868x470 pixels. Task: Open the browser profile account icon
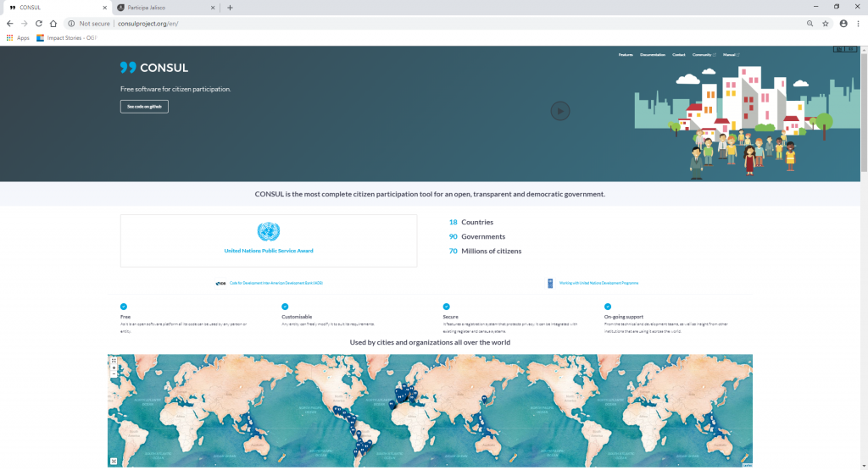[843, 24]
